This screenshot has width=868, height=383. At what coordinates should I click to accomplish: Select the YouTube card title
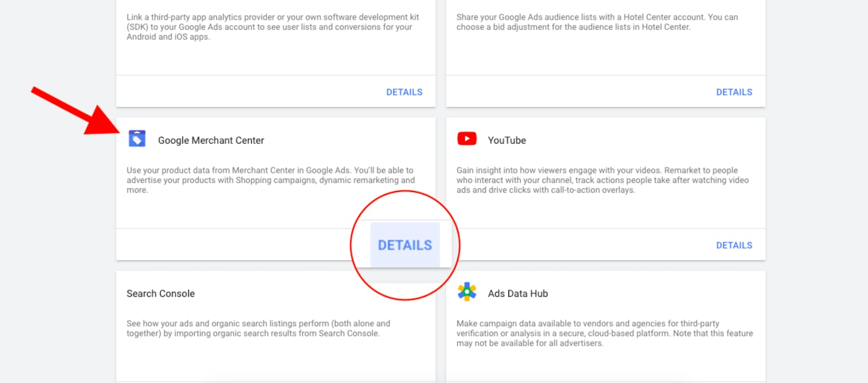(506, 141)
